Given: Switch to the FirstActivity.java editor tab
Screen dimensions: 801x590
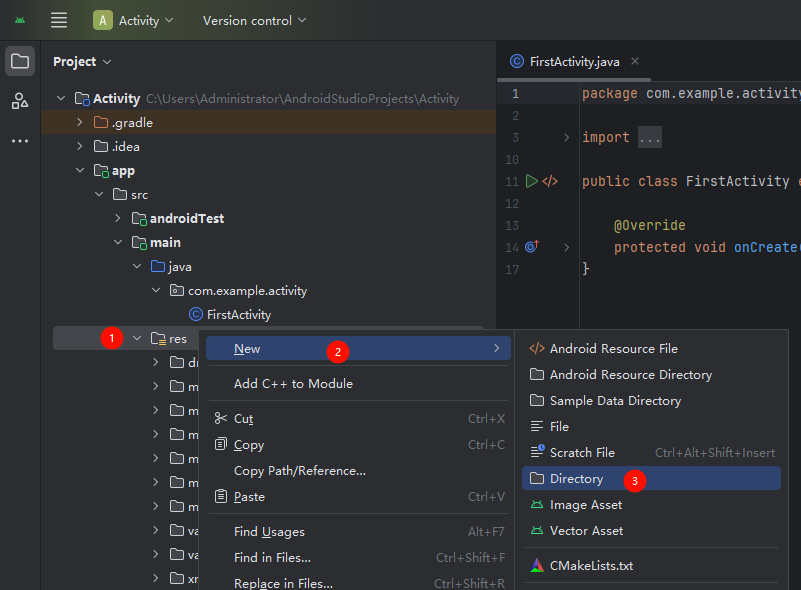Looking at the screenshot, I should (574, 62).
